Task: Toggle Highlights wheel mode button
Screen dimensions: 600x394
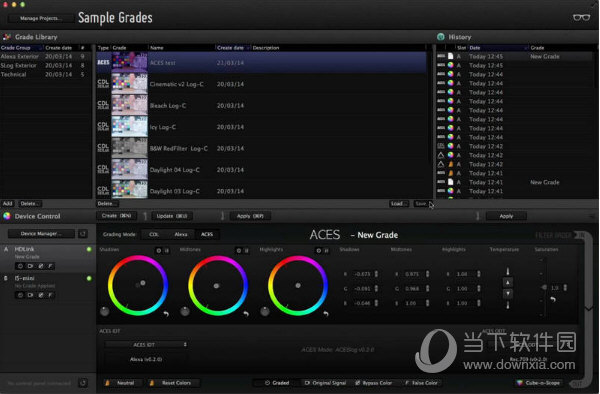Action: (x=327, y=251)
